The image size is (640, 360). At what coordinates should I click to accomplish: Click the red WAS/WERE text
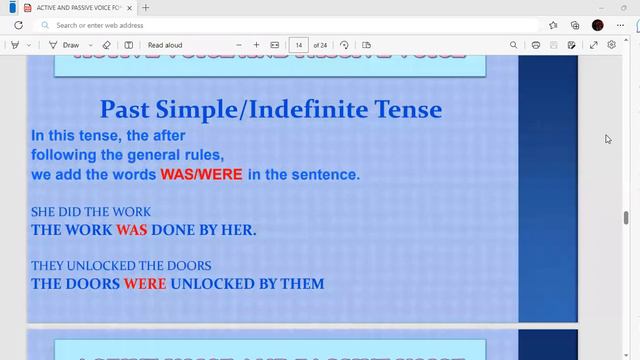pyautogui.click(x=201, y=175)
